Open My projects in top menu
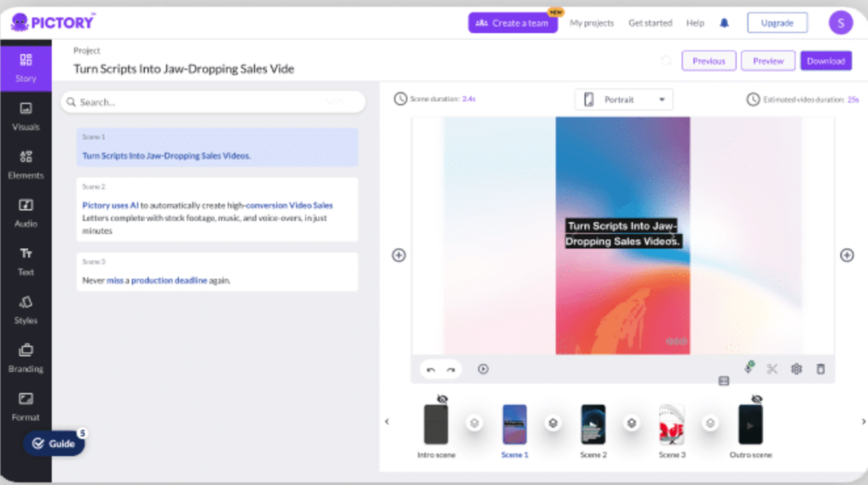868x485 pixels. click(x=592, y=23)
